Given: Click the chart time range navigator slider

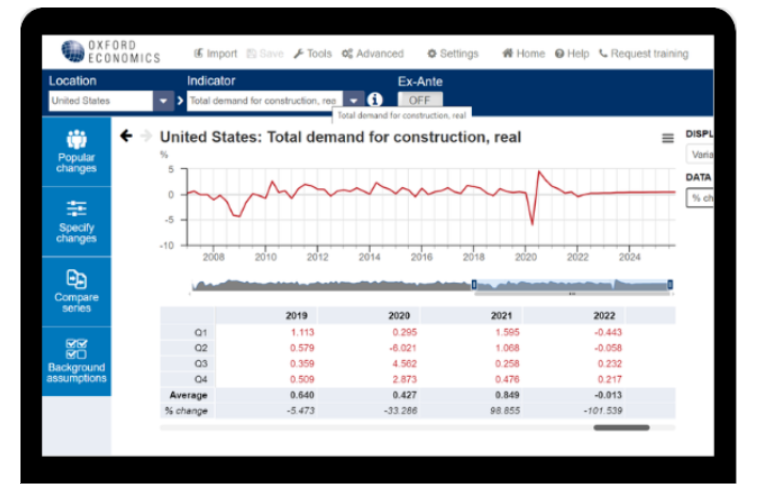Looking at the screenshot, I should tap(571, 285).
